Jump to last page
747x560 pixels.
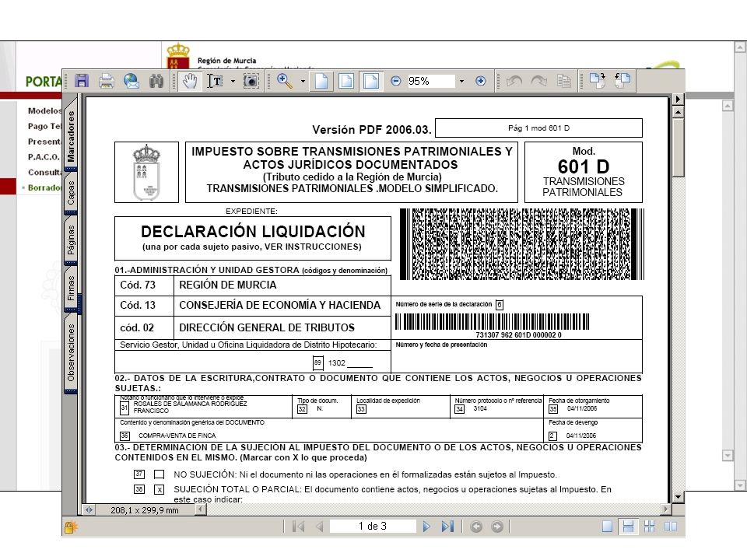tap(447, 527)
